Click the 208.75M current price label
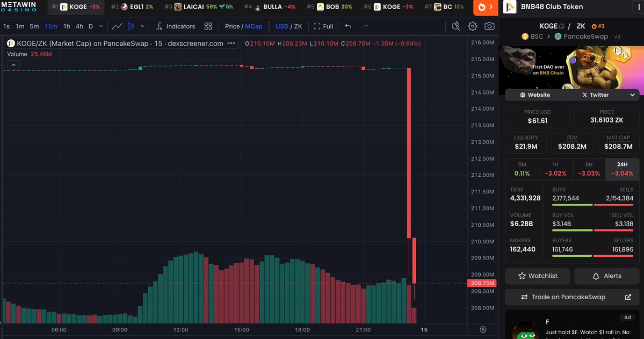The width and height of the screenshot is (644, 339). [482, 283]
